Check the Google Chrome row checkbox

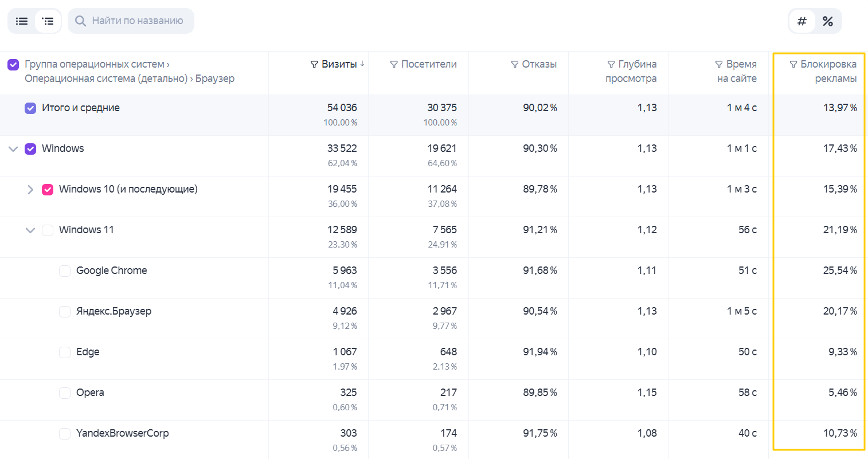pos(65,271)
